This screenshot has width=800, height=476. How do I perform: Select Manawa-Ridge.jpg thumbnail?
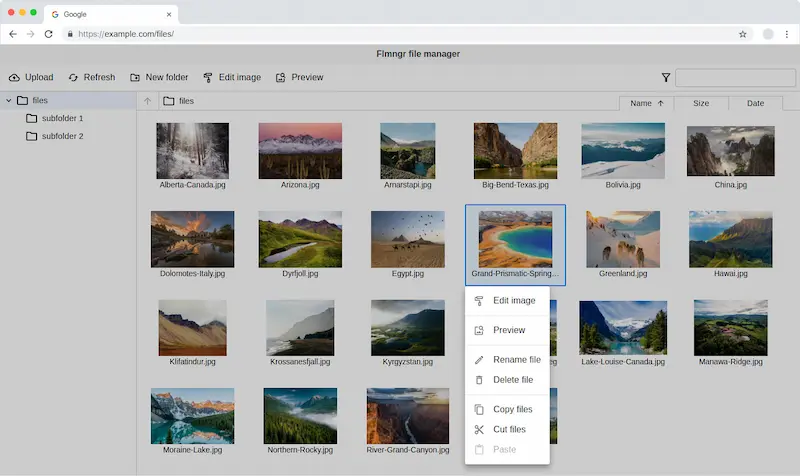(731, 328)
